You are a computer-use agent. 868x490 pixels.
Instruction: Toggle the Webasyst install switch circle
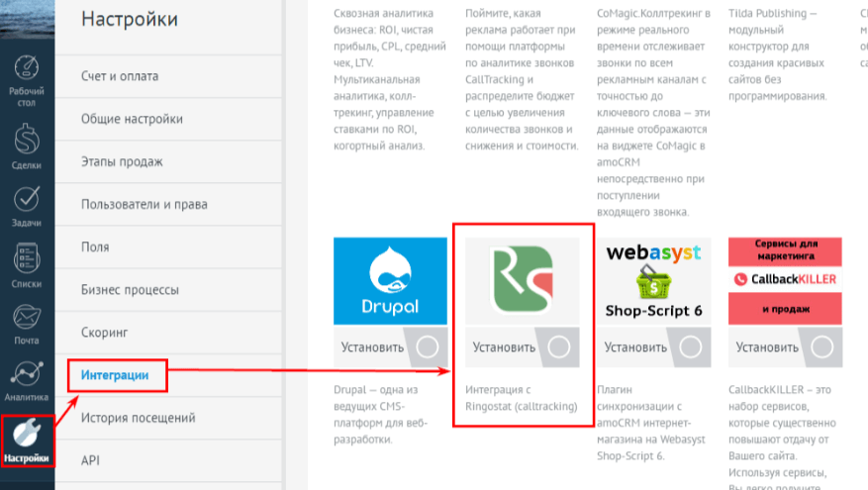(690, 347)
